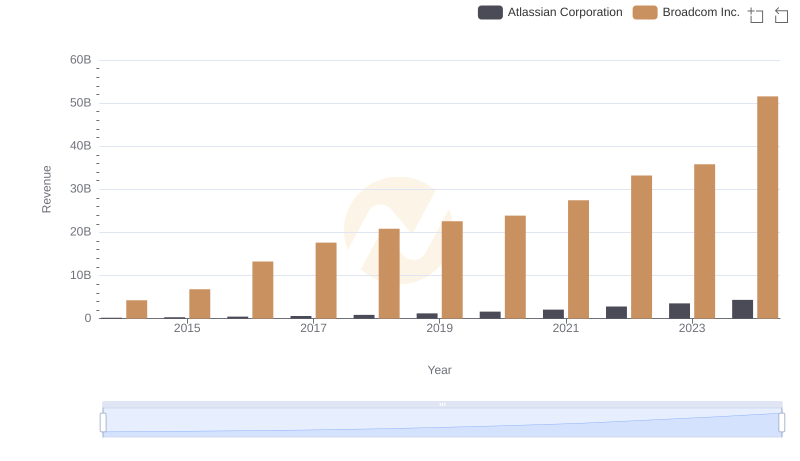The width and height of the screenshot is (800, 461).
Task: Click the Broadcom Inc. brown legend swatch
Action: click(x=645, y=12)
